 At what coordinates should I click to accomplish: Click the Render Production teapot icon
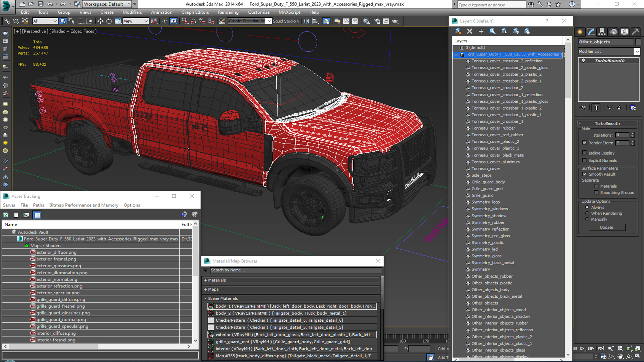pos(395,21)
